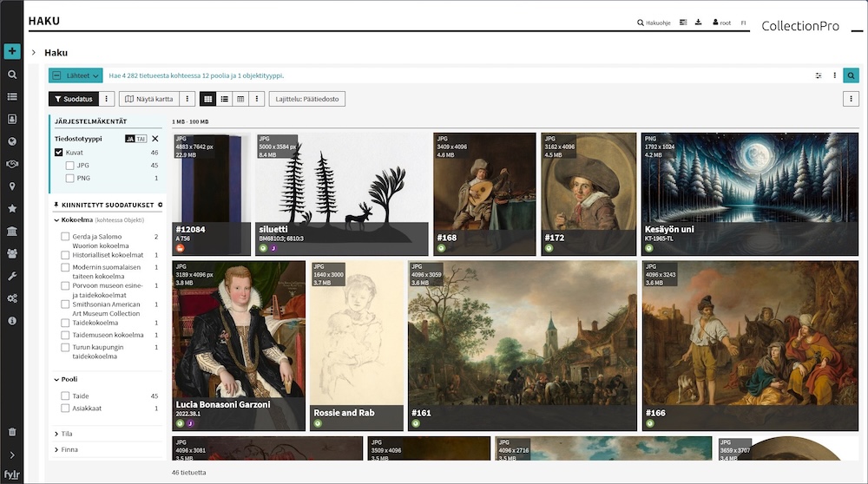Switch to grid thumbnail view
Viewport: 868px width, 484px height.
207,99
